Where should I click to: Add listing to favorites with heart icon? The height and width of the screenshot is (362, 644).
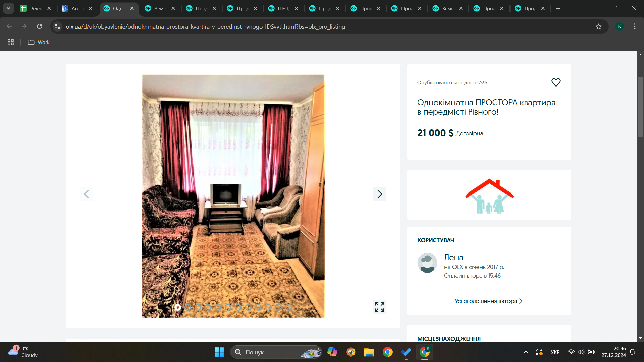pos(556,82)
